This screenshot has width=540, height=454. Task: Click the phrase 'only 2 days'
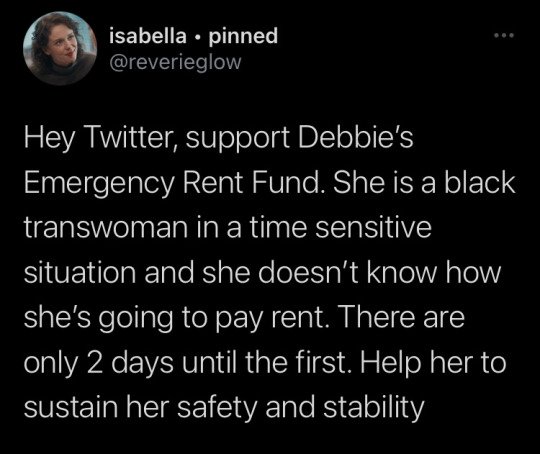point(98,363)
